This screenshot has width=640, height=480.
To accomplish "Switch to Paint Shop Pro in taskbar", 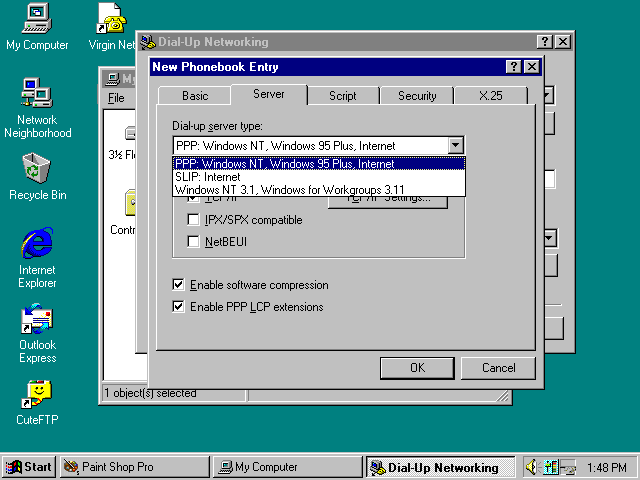I will pos(135,467).
